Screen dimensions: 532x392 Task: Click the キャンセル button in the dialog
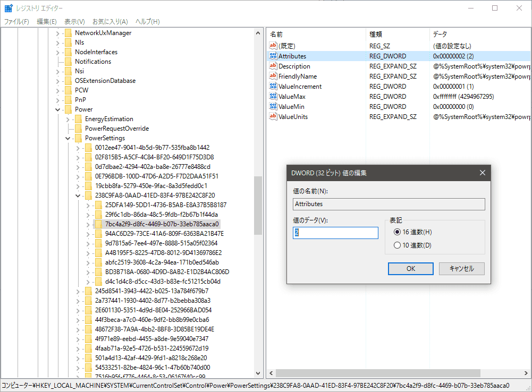pos(461,269)
